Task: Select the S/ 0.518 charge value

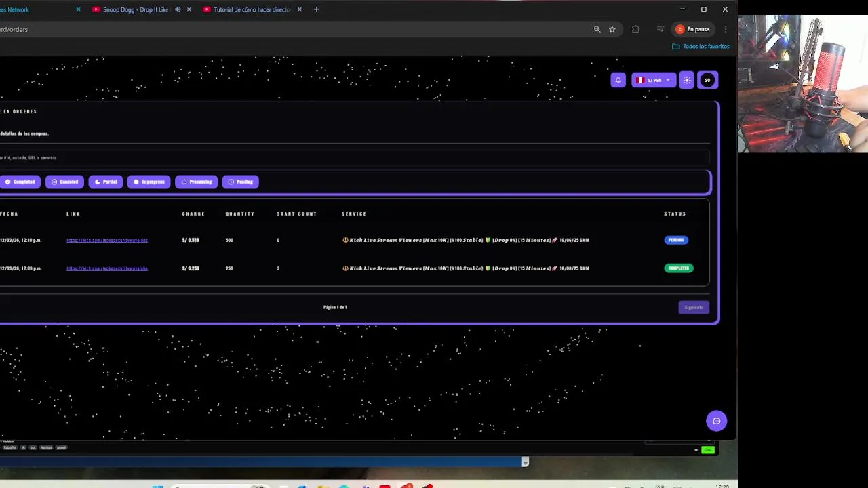Action: pos(191,240)
